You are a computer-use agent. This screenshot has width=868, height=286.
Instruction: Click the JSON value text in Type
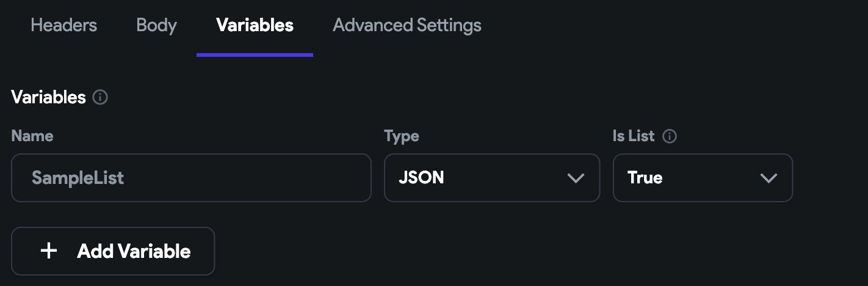pos(421,178)
